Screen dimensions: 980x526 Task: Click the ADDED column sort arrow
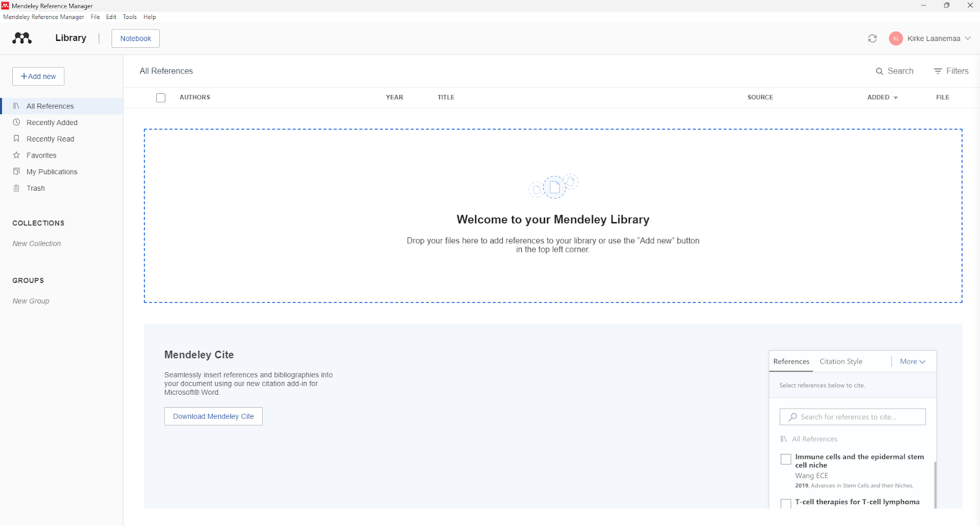(895, 98)
